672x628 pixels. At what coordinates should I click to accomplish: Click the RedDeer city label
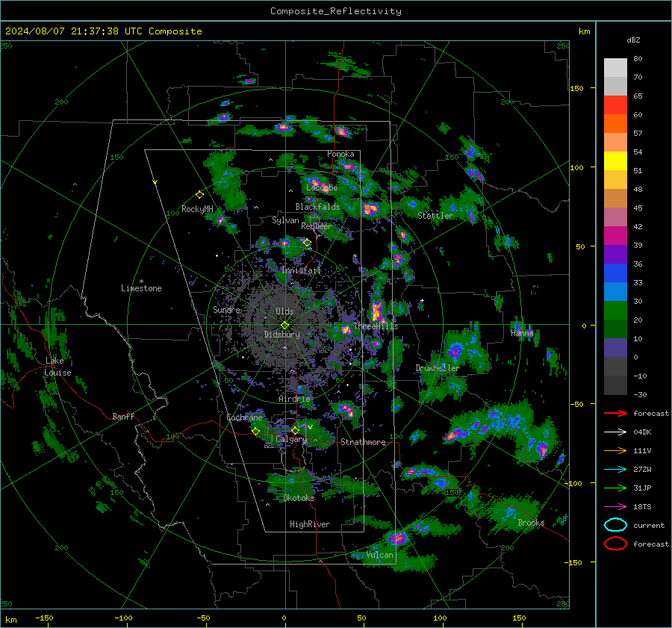pos(317,226)
